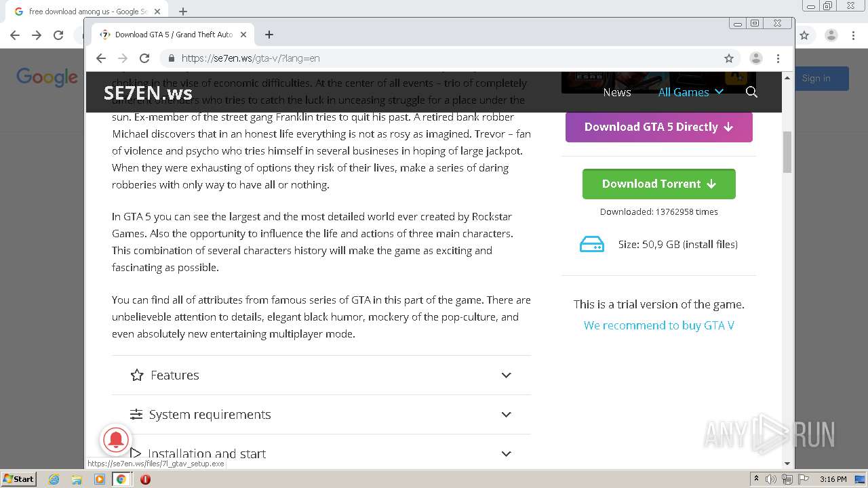Click the padlock site info icon
This screenshot has width=868, height=488.
coord(171,58)
